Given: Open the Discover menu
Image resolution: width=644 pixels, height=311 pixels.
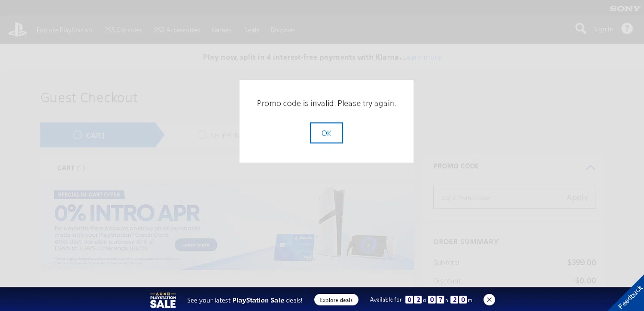Looking at the screenshot, I should pyautogui.click(x=283, y=30).
